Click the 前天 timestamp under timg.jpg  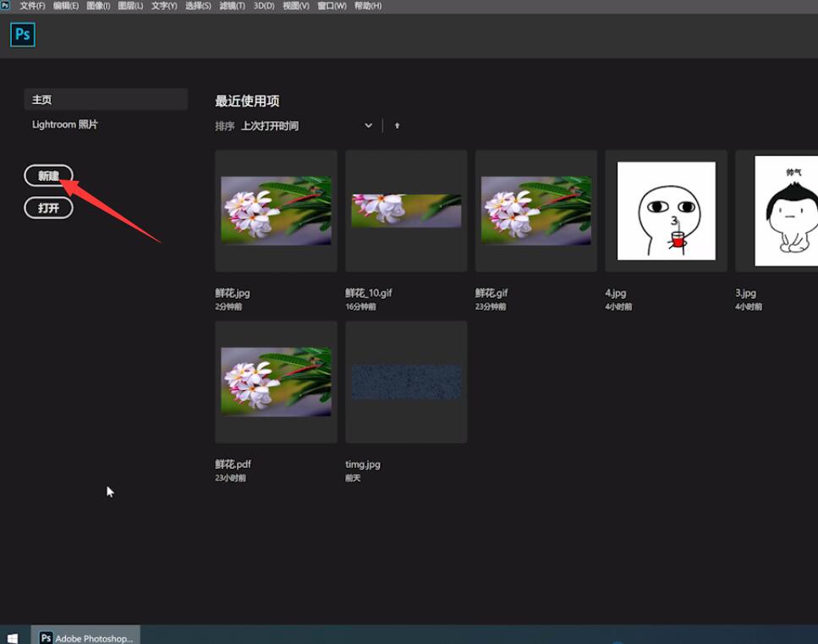point(353,477)
